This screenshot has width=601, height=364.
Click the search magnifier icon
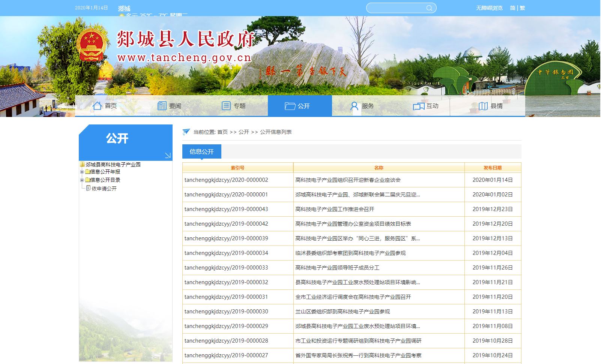(429, 8)
